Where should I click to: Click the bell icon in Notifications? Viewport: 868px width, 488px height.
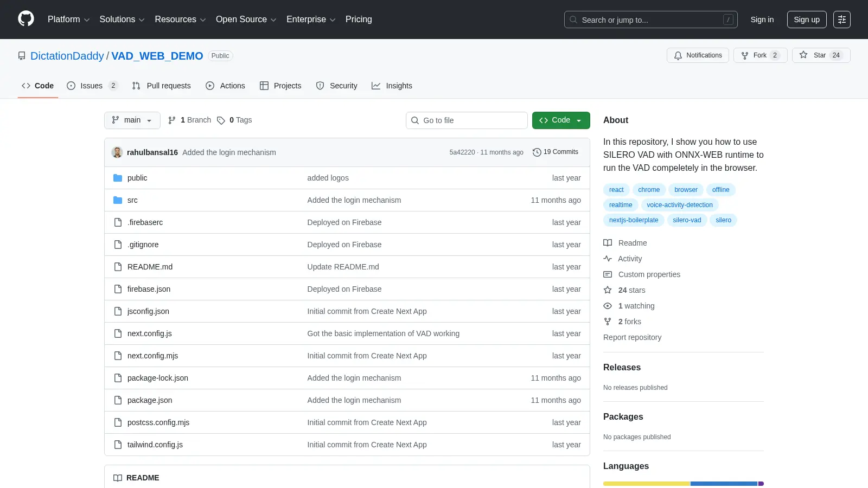coord(678,55)
